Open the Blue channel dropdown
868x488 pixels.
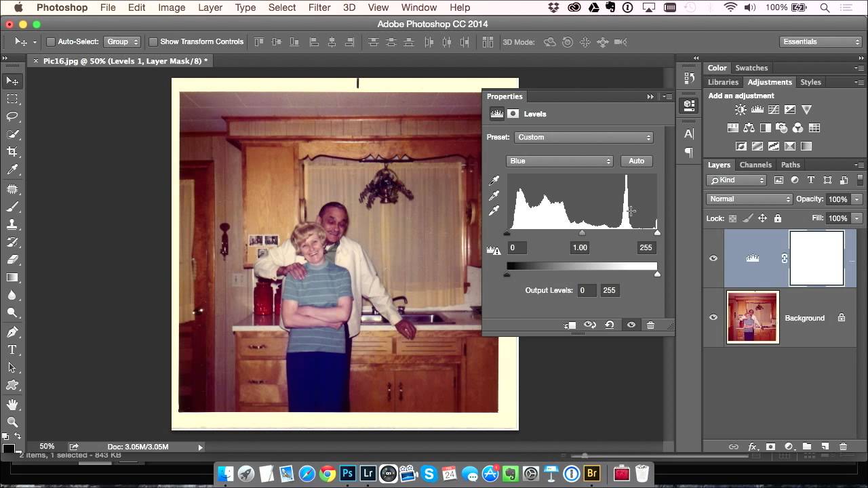[559, 161]
